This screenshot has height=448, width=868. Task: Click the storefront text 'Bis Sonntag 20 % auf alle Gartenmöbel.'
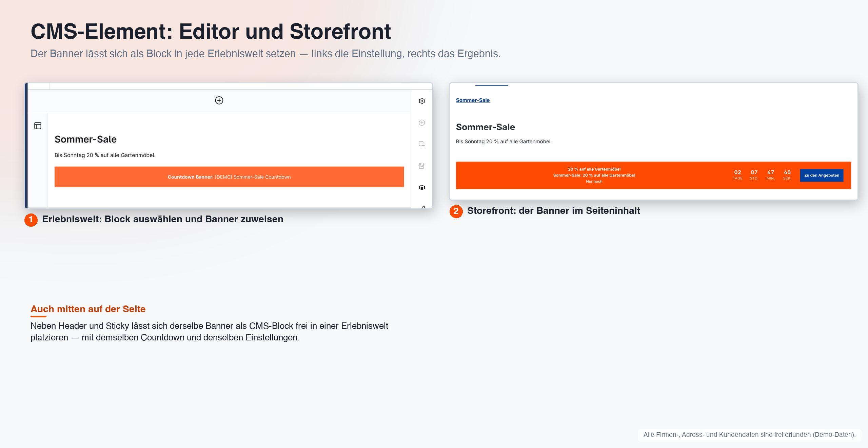coord(504,142)
